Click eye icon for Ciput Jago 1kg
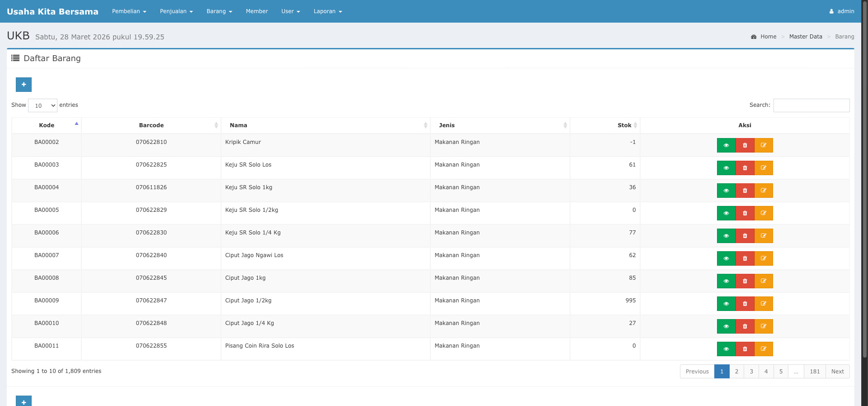The width and height of the screenshot is (868, 406). (726, 281)
